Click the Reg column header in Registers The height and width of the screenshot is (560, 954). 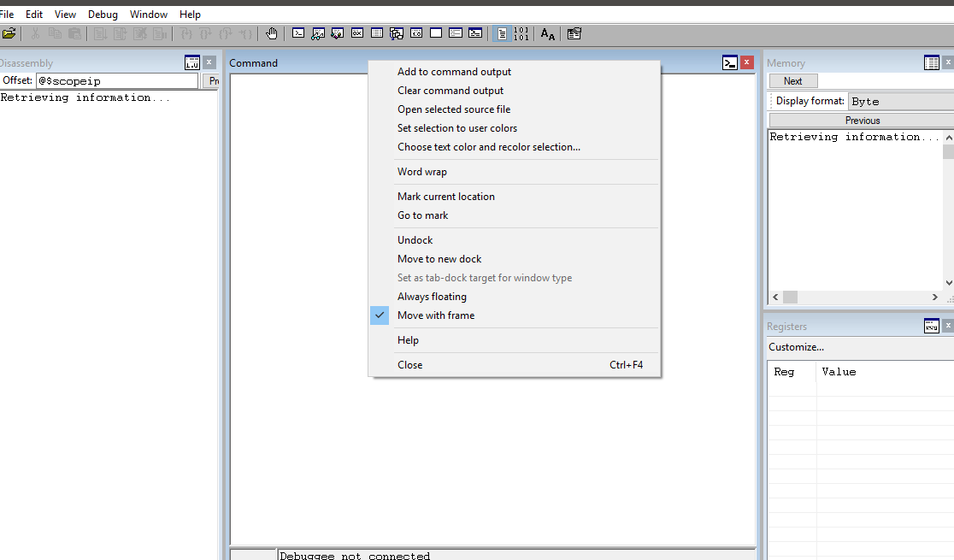[792, 372]
